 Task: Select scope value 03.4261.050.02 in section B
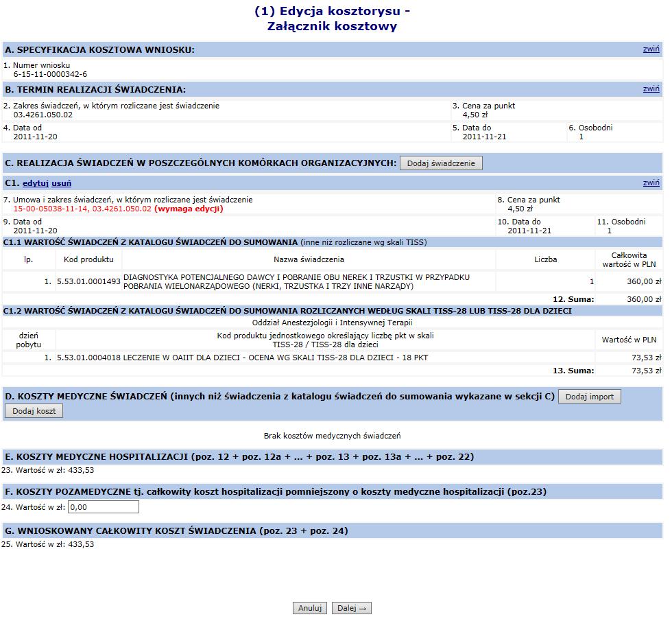tap(43, 115)
